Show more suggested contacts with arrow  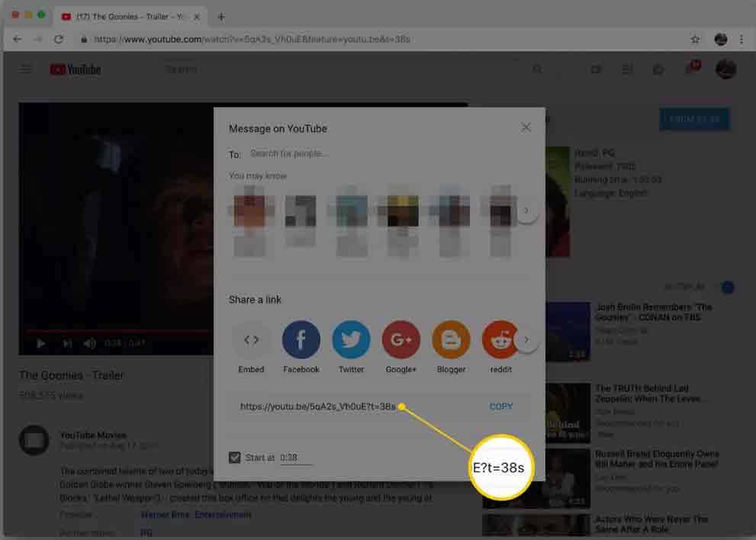coord(526,211)
